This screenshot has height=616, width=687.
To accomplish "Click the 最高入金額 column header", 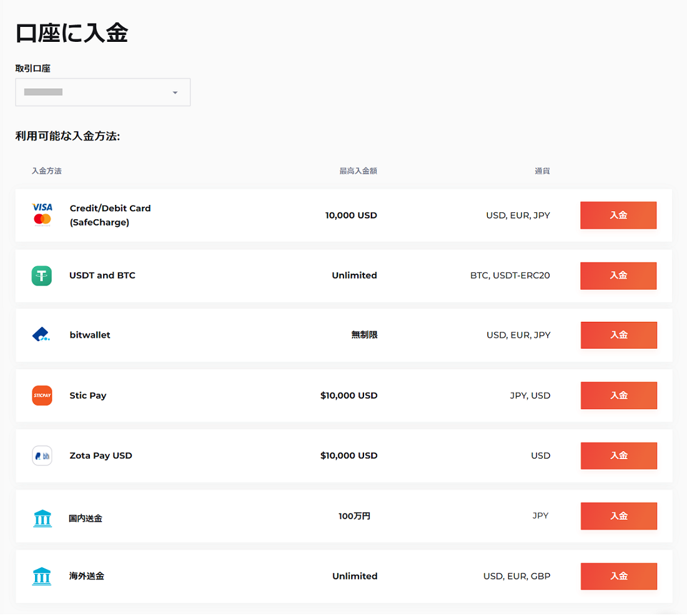I will coord(358,171).
